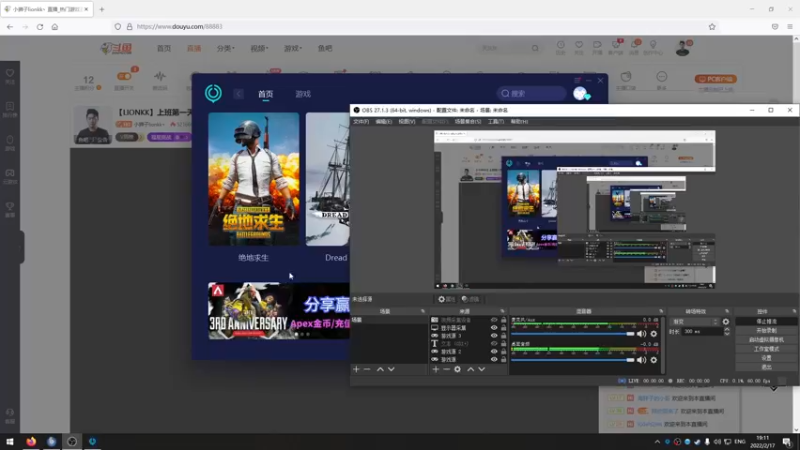Show hidden system tray icons
800x450 pixels.
click(657, 442)
